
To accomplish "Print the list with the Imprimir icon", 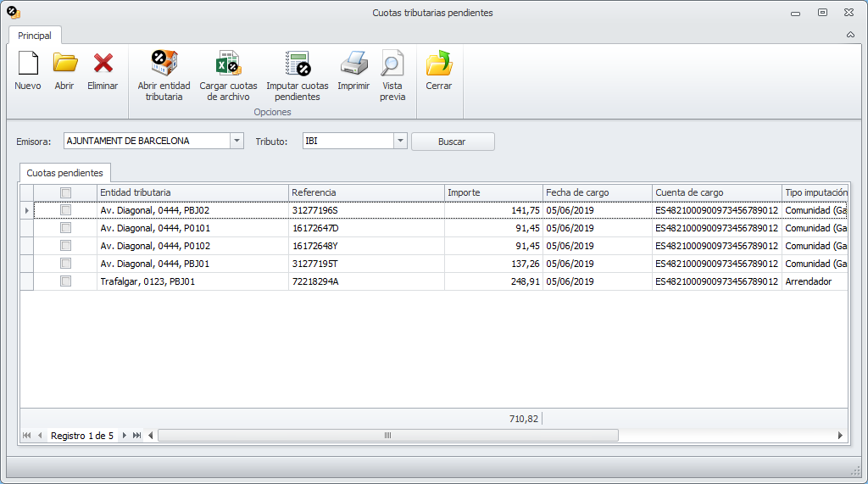I will [353, 64].
